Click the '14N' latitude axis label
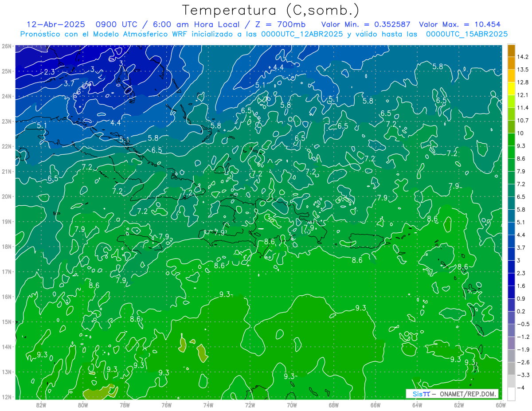Screen dimensions: 532x411 pos(6,347)
